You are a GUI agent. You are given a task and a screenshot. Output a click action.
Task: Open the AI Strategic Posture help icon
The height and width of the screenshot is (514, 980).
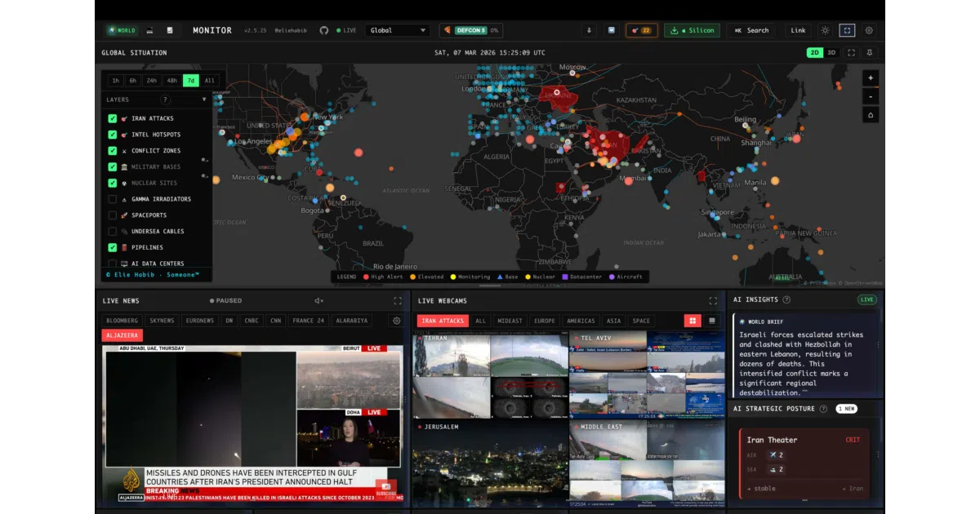(x=823, y=408)
